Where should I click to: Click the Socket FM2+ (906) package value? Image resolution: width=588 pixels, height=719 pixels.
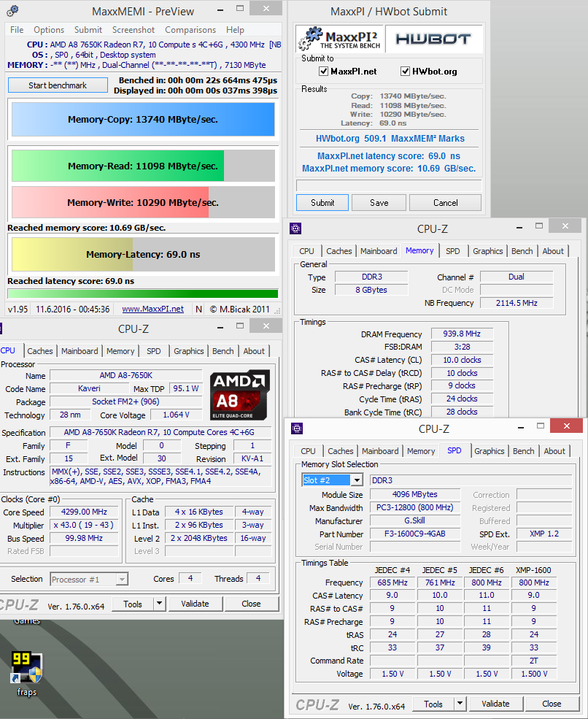click(x=125, y=401)
